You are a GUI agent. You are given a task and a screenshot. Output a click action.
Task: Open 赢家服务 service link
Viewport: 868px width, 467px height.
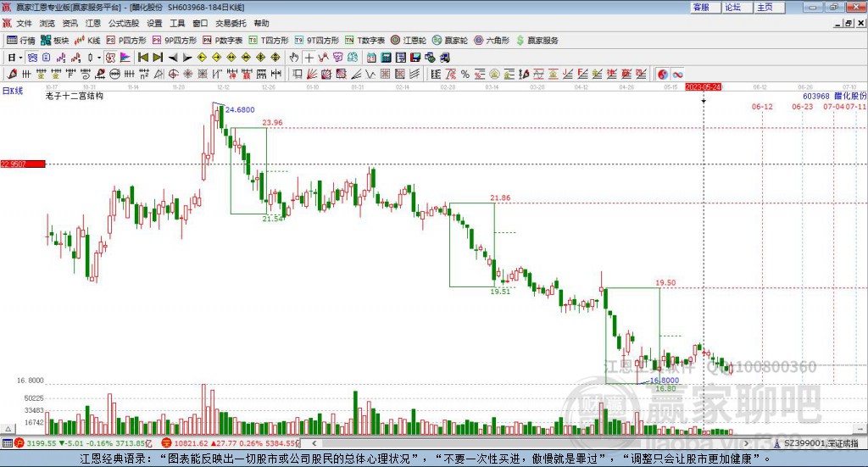(x=537, y=41)
